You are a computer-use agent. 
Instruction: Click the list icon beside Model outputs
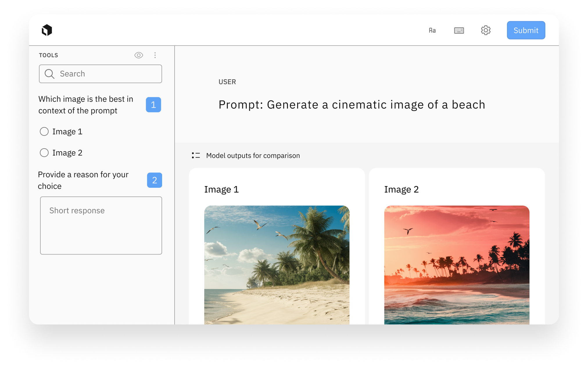click(x=196, y=156)
